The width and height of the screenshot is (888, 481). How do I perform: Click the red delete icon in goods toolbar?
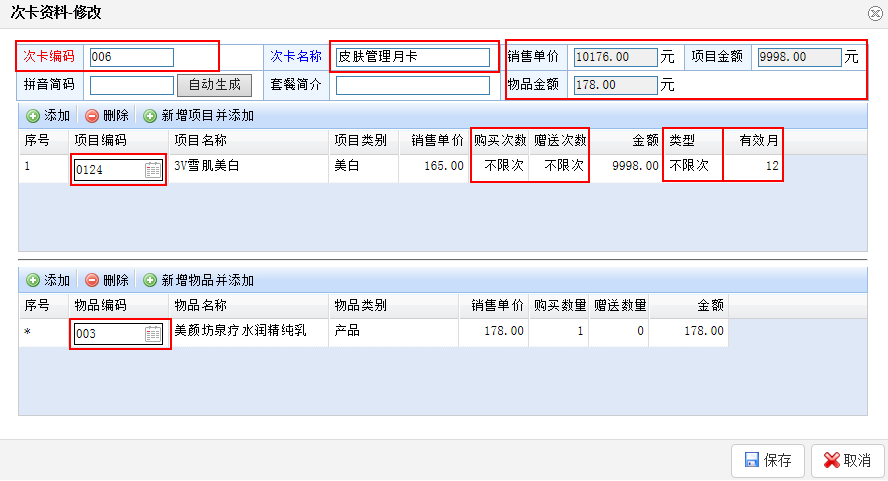pyautogui.click(x=92, y=280)
